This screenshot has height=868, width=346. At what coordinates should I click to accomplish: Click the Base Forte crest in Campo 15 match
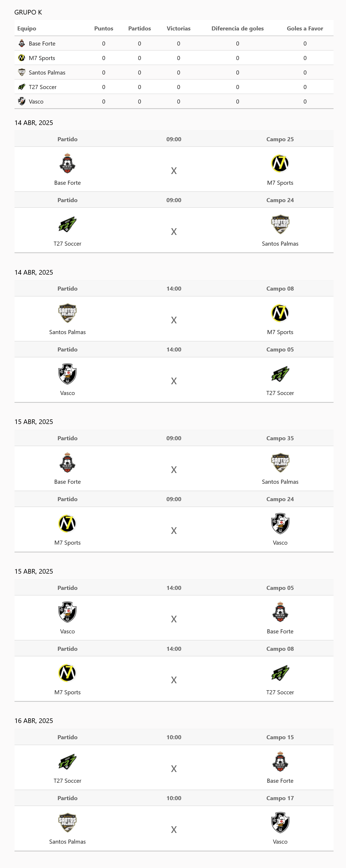click(280, 762)
